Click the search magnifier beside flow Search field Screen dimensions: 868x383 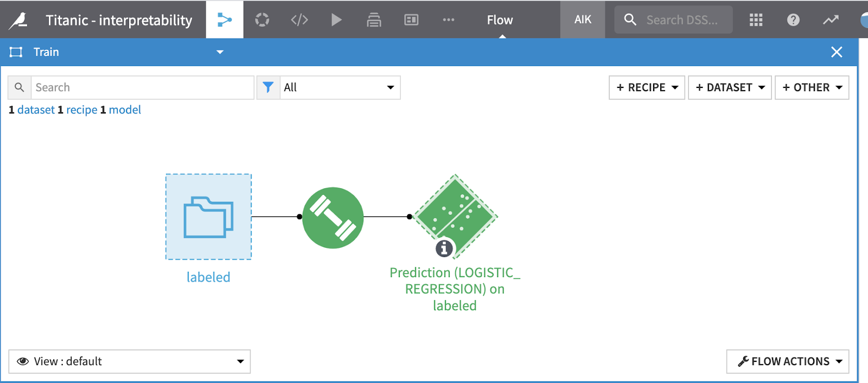coord(20,87)
